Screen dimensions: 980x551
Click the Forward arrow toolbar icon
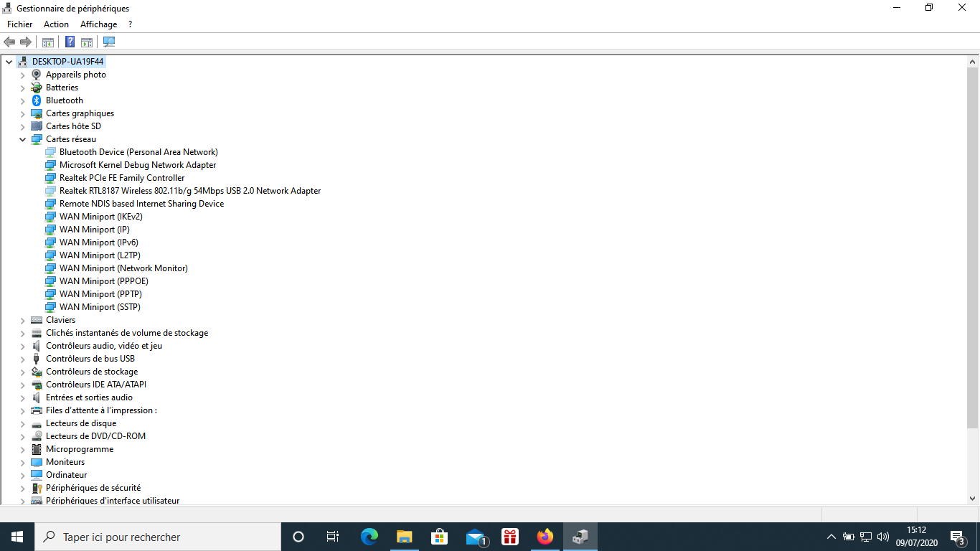point(25,42)
